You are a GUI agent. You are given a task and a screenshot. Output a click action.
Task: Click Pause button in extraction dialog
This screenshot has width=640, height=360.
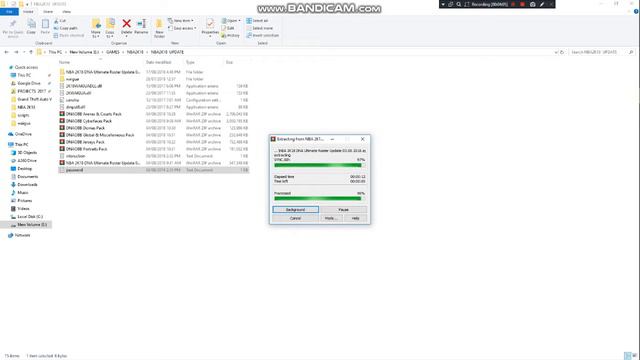click(x=343, y=209)
